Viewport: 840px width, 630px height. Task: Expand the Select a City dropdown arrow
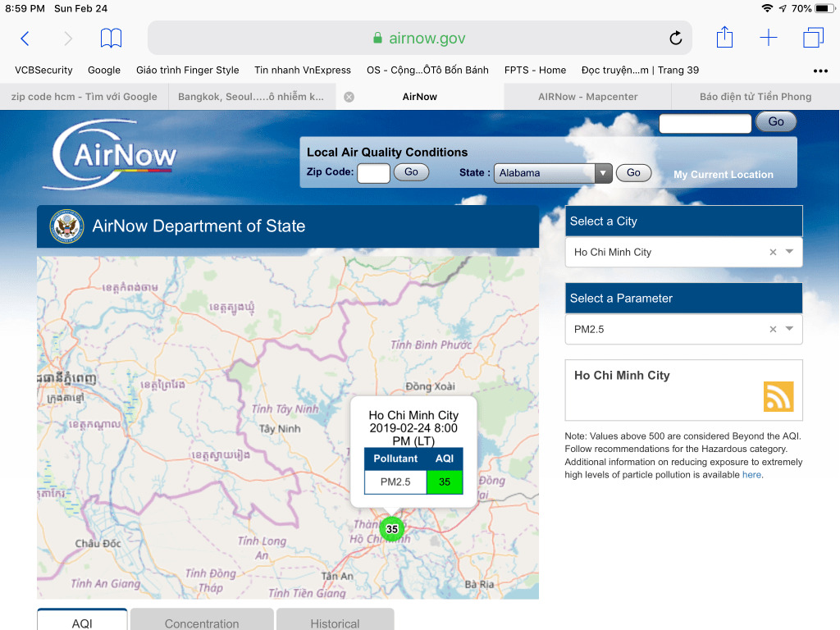(x=789, y=251)
